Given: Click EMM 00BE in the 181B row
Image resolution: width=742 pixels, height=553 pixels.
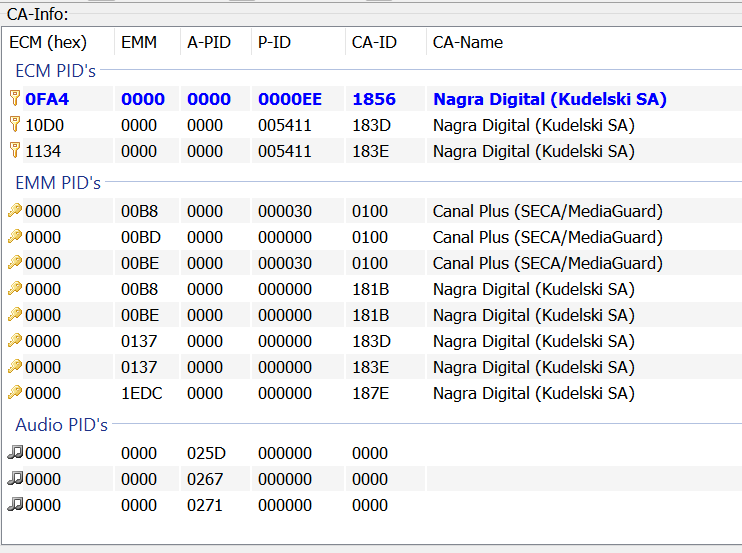Looking at the screenshot, I should pos(140,315).
